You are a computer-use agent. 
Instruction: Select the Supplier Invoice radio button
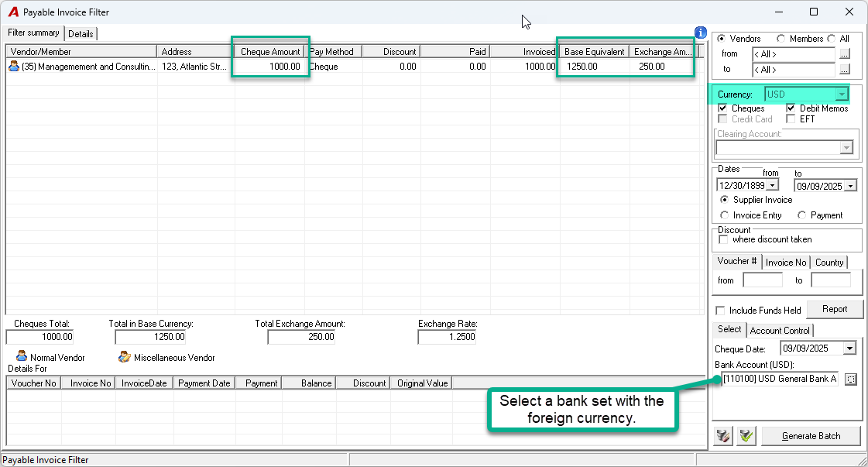724,200
